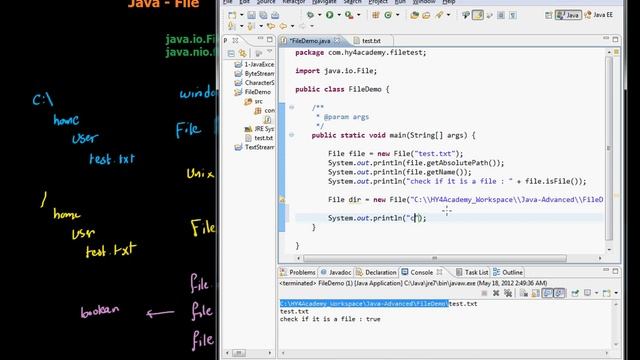The image size is (640, 360).
Task: Click the Open Type icon
Action: click(414, 15)
